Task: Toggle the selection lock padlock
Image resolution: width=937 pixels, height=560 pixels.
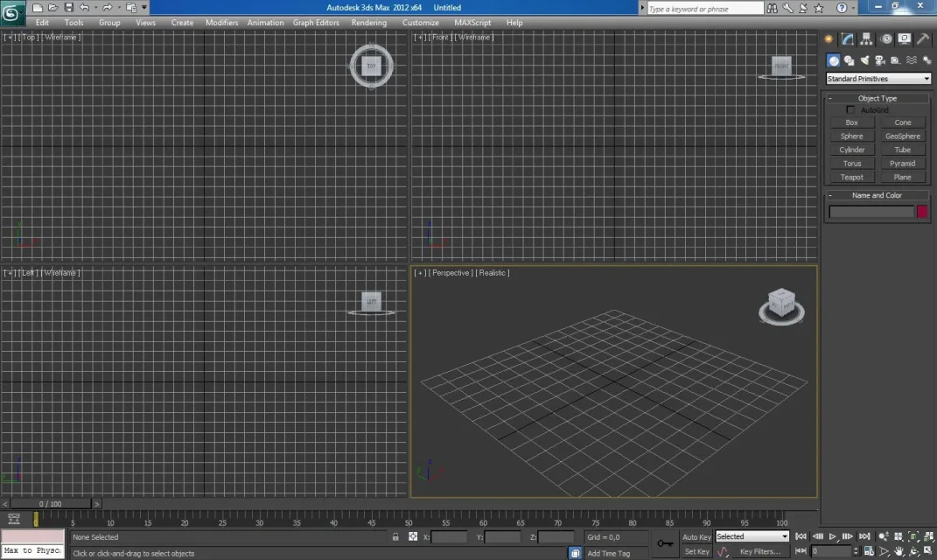Action: coord(396,536)
